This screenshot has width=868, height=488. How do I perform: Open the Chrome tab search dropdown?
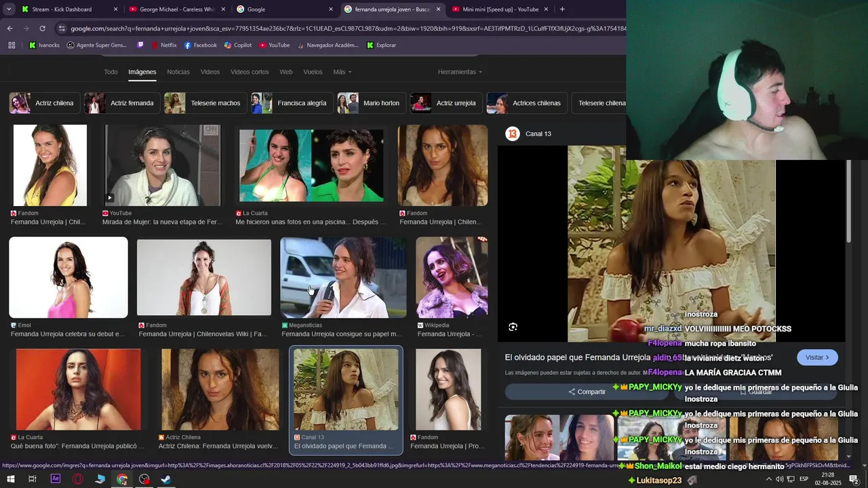coord(9,9)
